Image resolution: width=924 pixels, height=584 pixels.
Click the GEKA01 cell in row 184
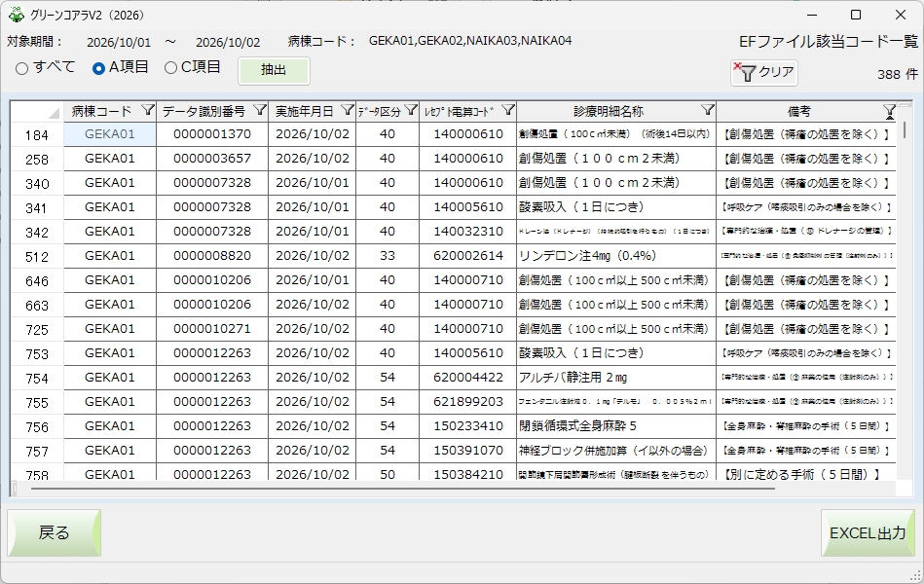pyautogui.click(x=110, y=134)
